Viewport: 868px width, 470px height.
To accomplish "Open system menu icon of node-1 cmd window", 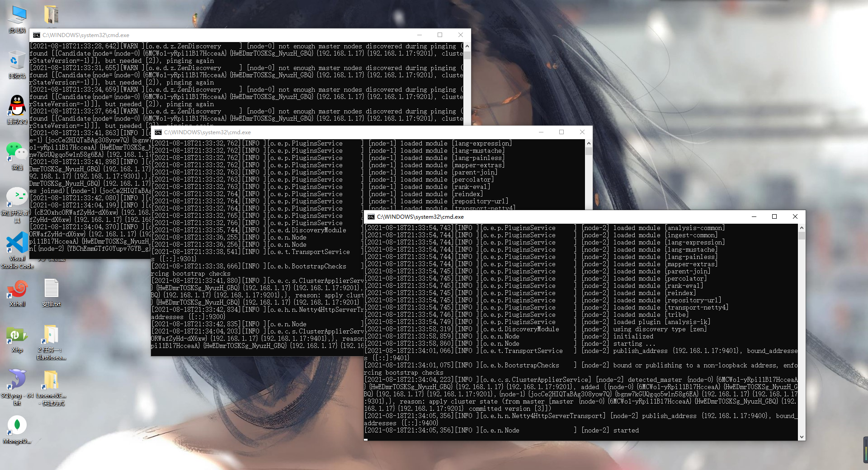I will point(158,132).
